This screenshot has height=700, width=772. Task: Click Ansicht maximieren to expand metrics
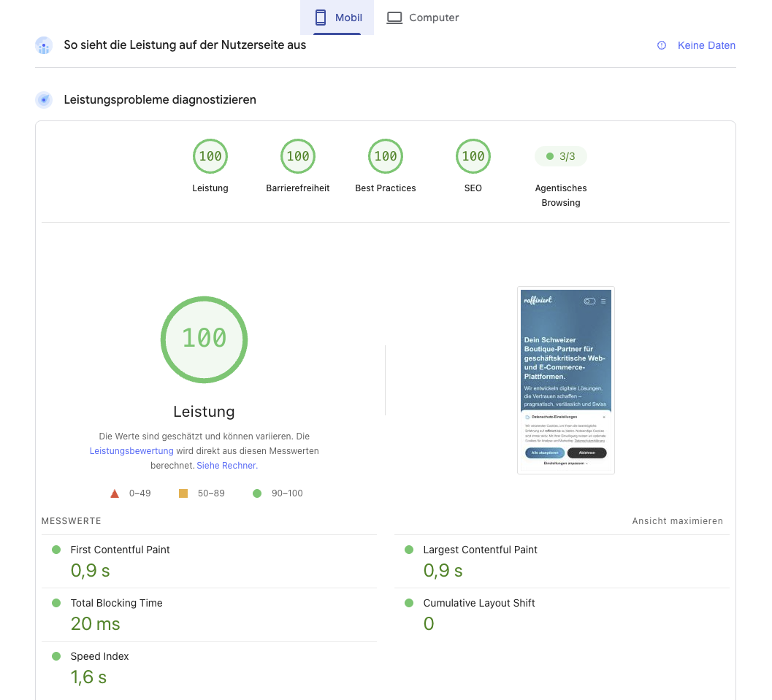[x=678, y=521]
